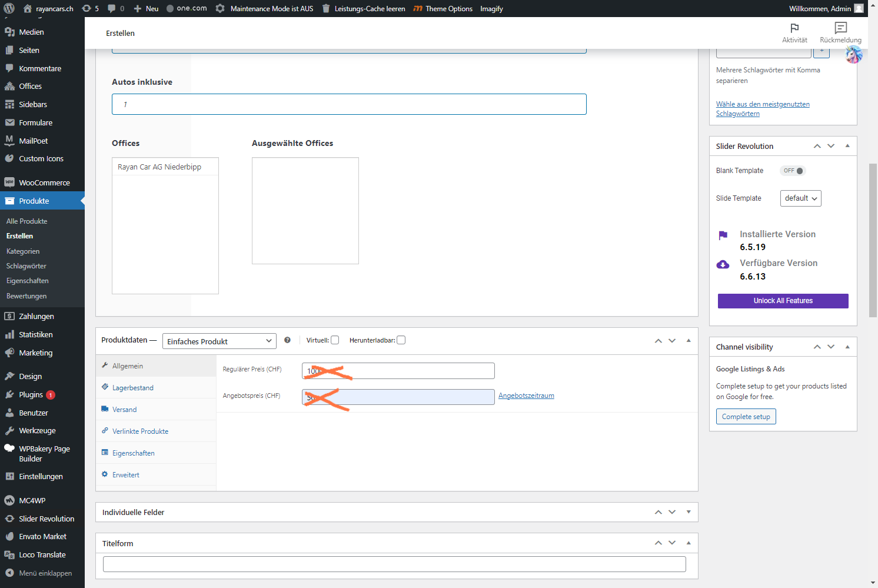Screen dimensions: 878x588
Task: Open Envato Market in the sidebar
Action: point(42,536)
